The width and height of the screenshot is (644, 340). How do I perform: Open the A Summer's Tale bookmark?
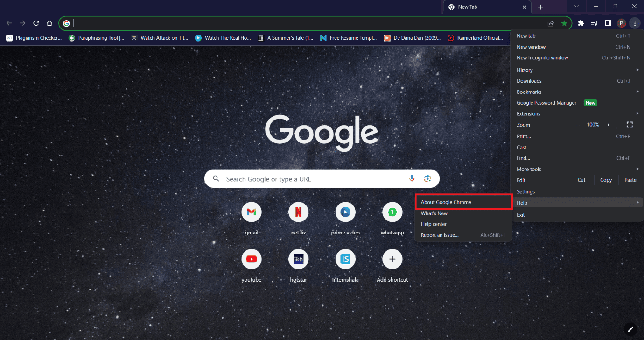(x=286, y=38)
